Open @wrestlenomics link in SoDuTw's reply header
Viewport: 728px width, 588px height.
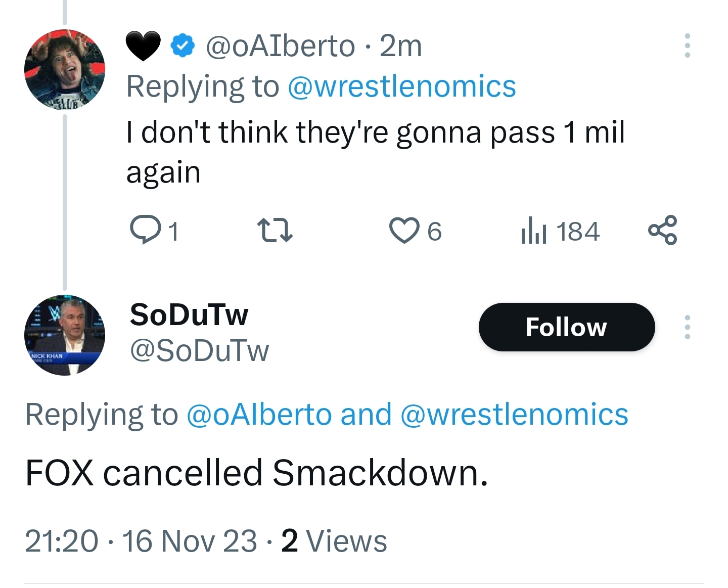pyautogui.click(x=514, y=415)
